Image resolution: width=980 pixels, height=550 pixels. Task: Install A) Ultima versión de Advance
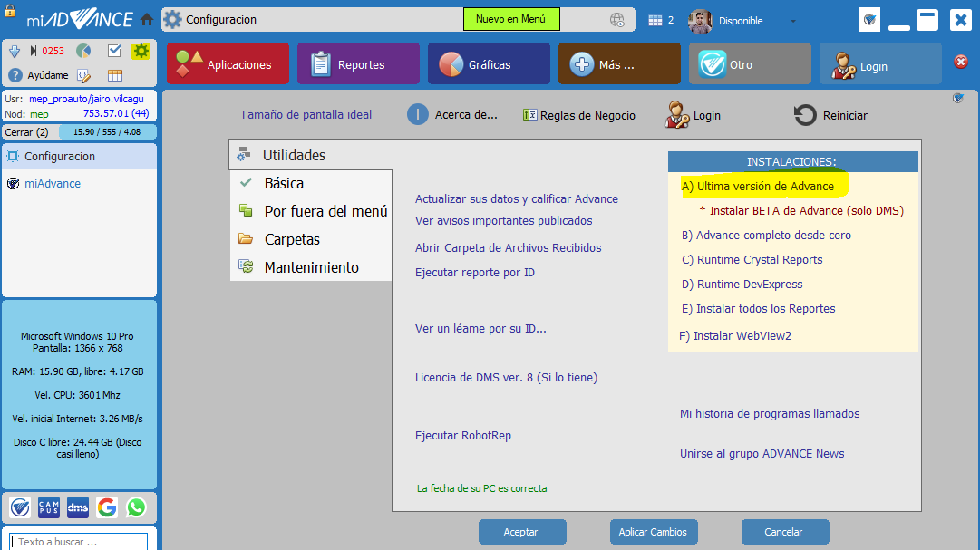point(758,187)
